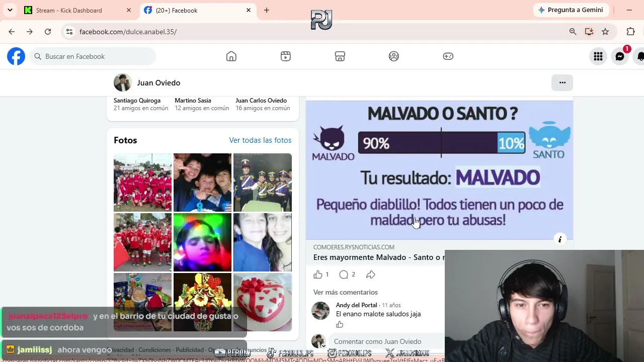This screenshot has width=644, height=362.
Task: Open new browser tab
Action: point(267,10)
